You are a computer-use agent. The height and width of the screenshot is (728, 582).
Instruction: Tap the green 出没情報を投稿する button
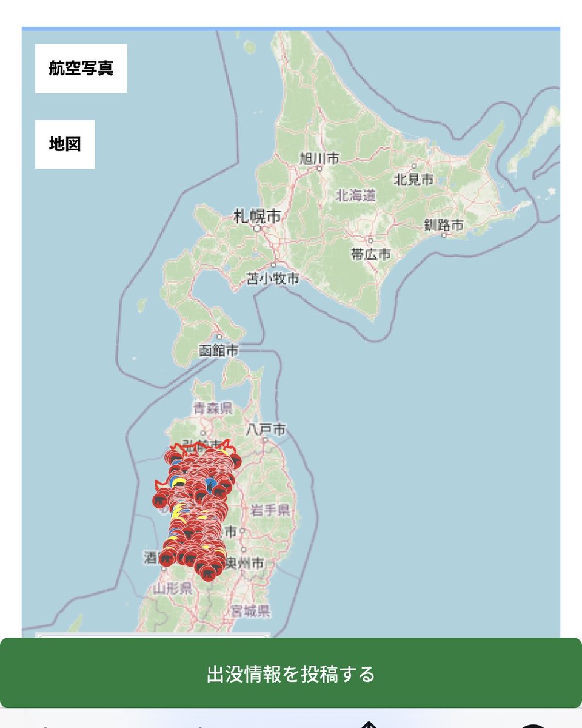point(291,673)
